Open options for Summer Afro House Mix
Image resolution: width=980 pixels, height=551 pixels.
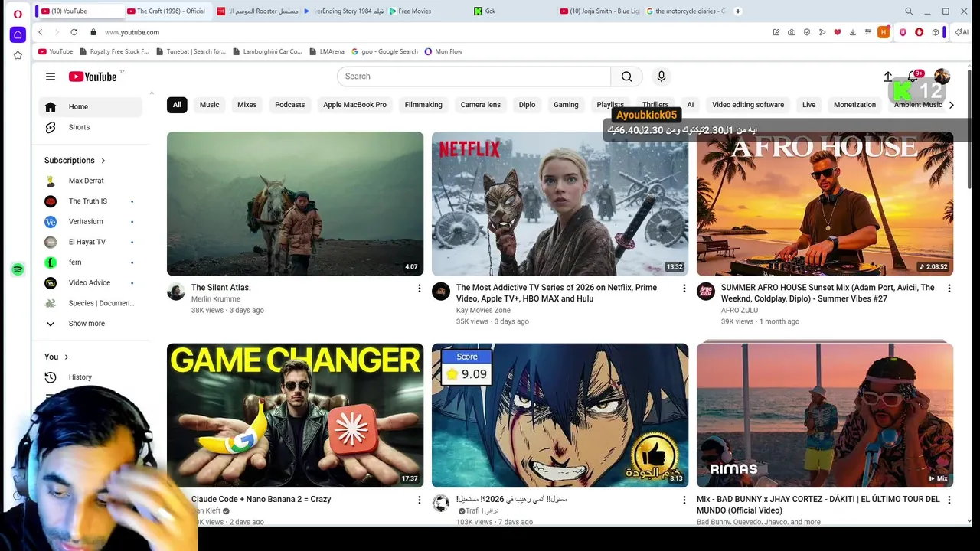click(x=949, y=289)
